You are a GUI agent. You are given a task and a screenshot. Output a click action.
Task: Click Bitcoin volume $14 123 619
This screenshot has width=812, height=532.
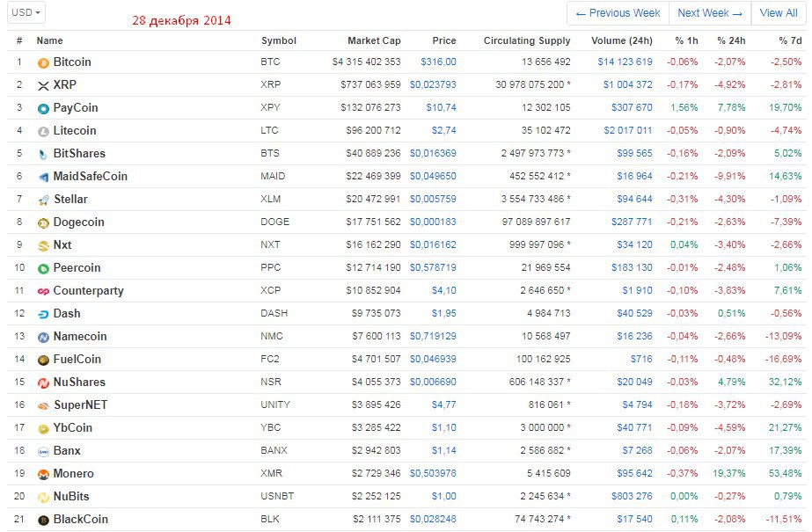click(x=625, y=62)
